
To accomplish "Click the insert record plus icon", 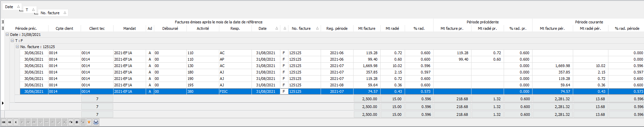I will tap(40, 122).
